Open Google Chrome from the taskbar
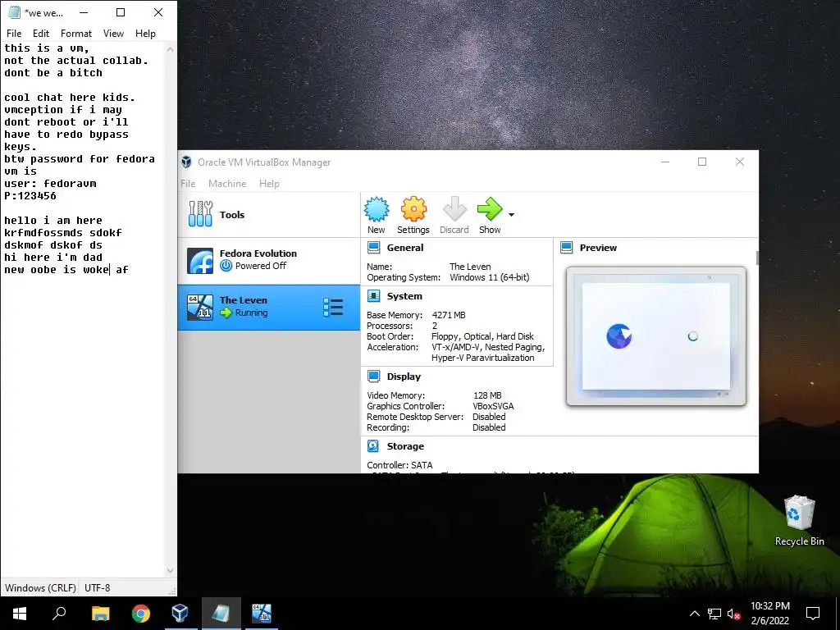The height and width of the screenshot is (630, 840). 141,614
